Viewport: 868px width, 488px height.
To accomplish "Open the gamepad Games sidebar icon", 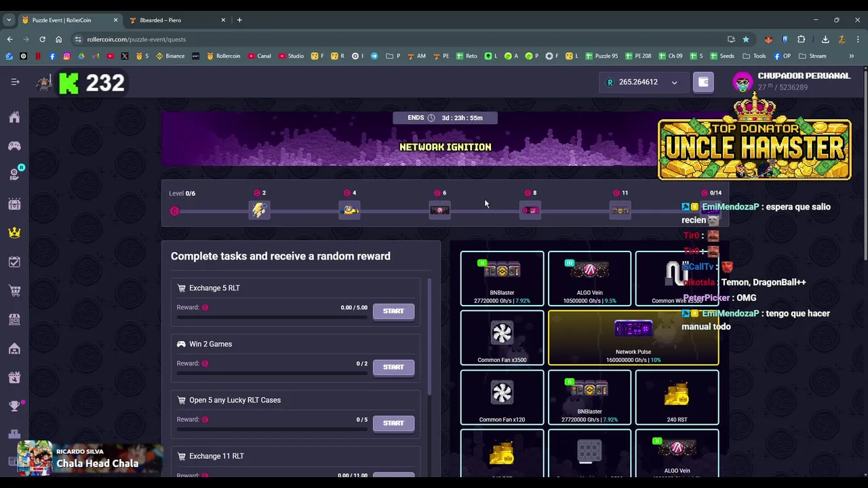I will point(14,146).
